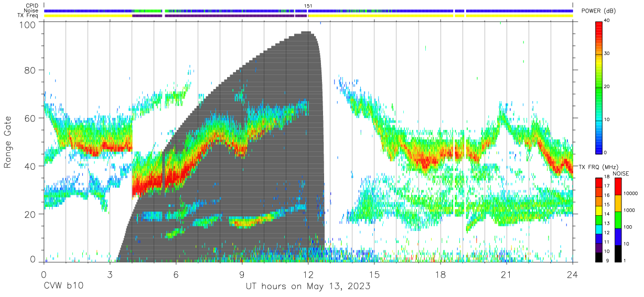
Task: Click the UT hours axis "9" tick
Action: [x=242, y=274]
